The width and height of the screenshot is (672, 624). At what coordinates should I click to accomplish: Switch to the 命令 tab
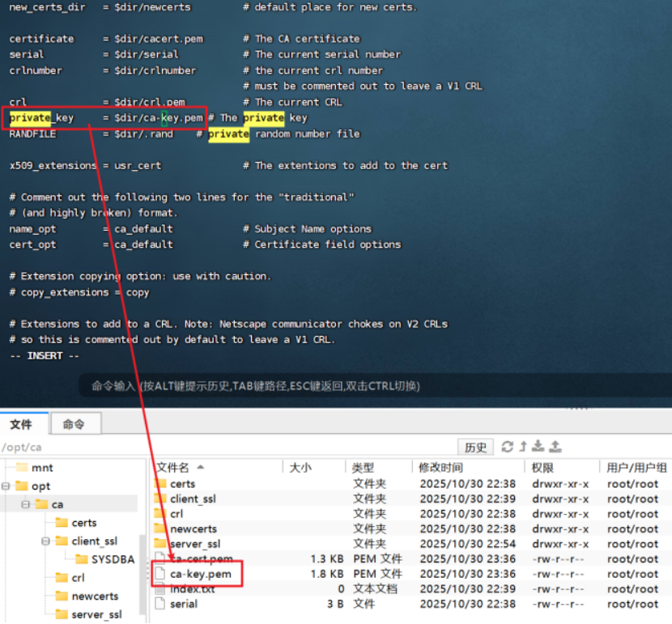tap(76, 424)
